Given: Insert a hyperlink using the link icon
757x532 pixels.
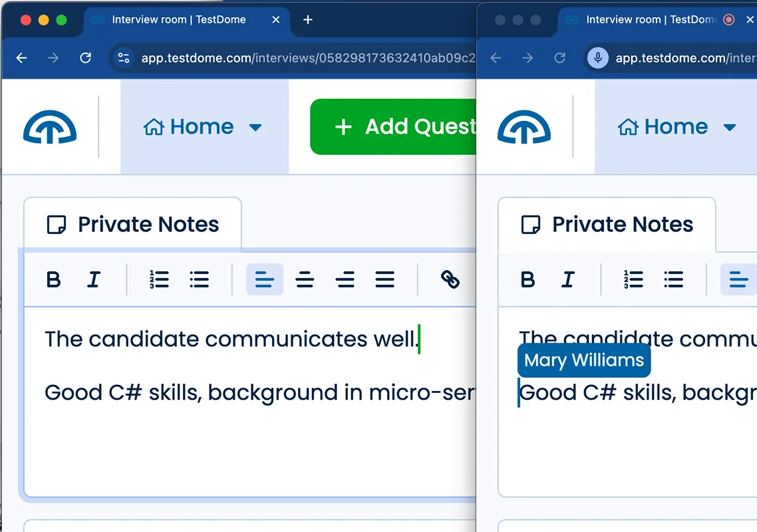Looking at the screenshot, I should 449,279.
